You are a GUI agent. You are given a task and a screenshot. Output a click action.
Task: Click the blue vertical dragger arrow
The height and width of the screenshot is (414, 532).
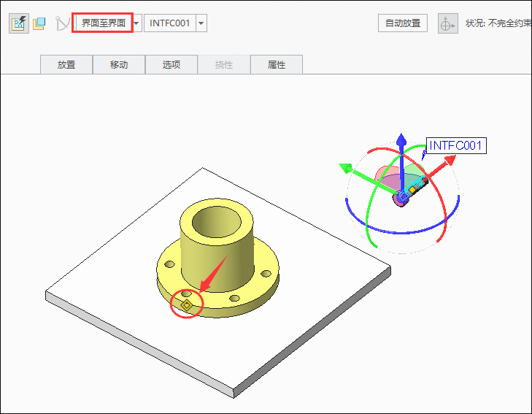point(401,140)
